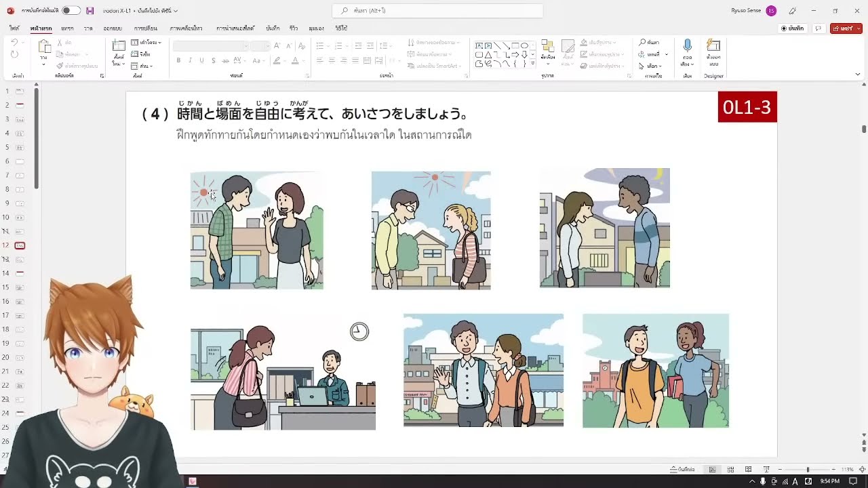Click the Clear All Formatting icon
This screenshot has width=868, height=488.
click(x=300, y=45)
